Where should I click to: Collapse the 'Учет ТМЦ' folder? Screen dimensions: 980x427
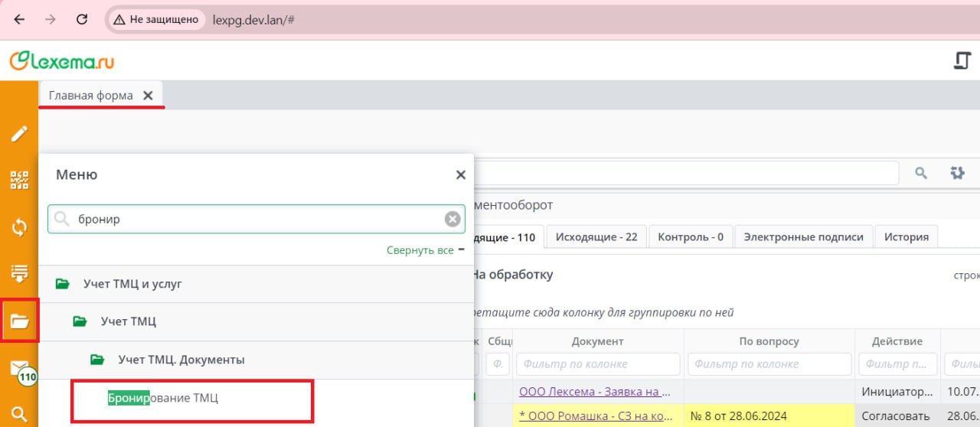[80, 321]
